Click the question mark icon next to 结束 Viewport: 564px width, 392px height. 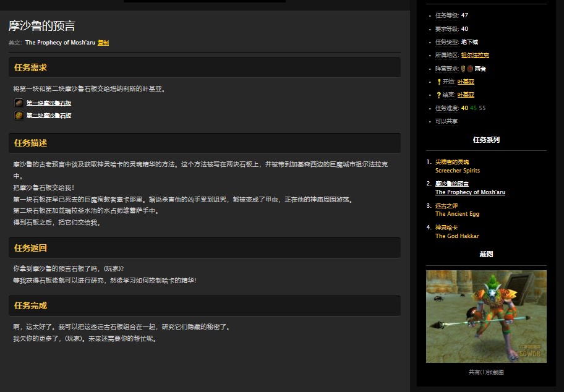pos(438,94)
